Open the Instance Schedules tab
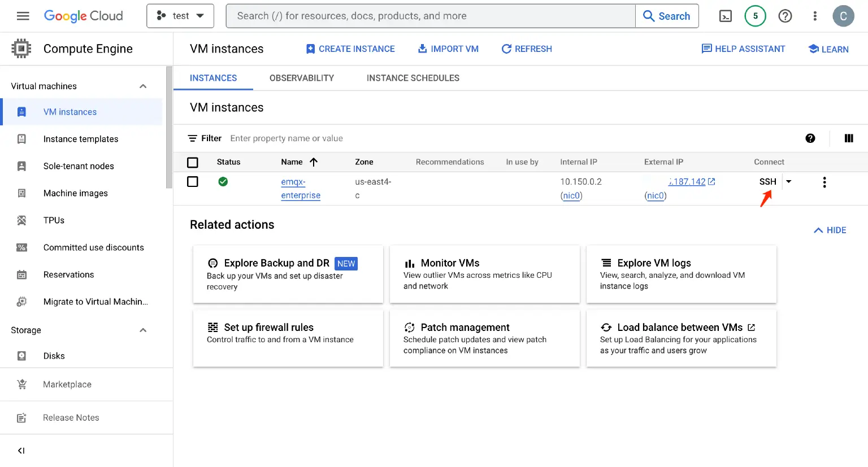Image resolution: width=868 pixels, height=467 pixels. [413, 78]
